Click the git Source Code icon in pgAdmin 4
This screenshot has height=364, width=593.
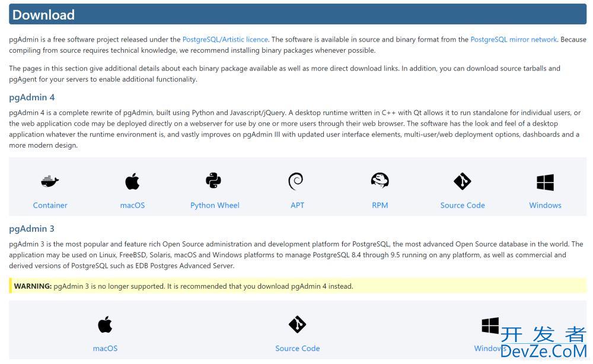tap(462, 181)
